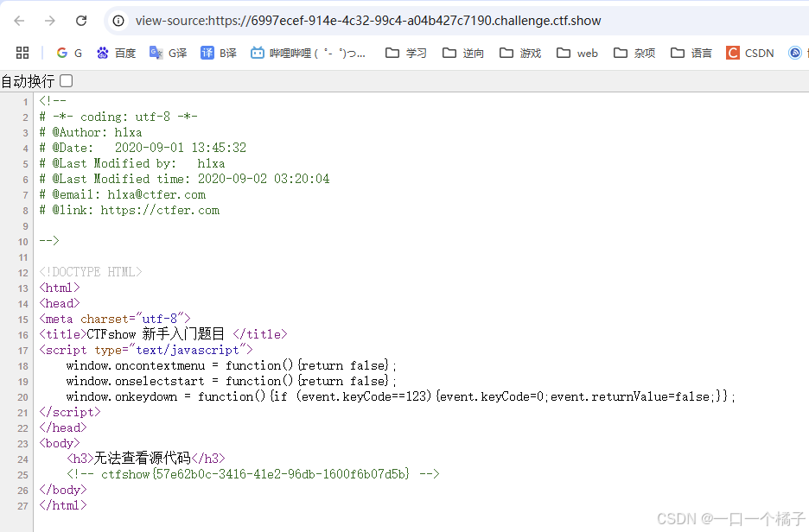Open the 杂项 bookmark folder

[x=634, y=53]
